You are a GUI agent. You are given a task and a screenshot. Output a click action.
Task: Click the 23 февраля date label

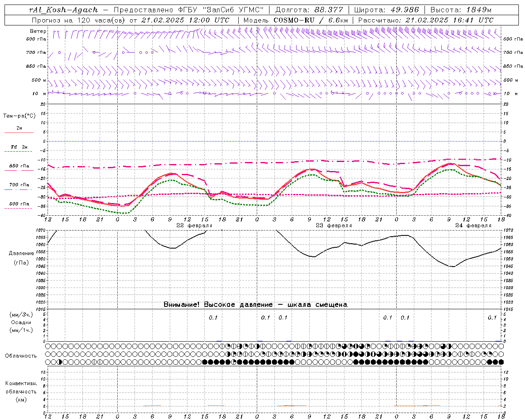point(334,226)
